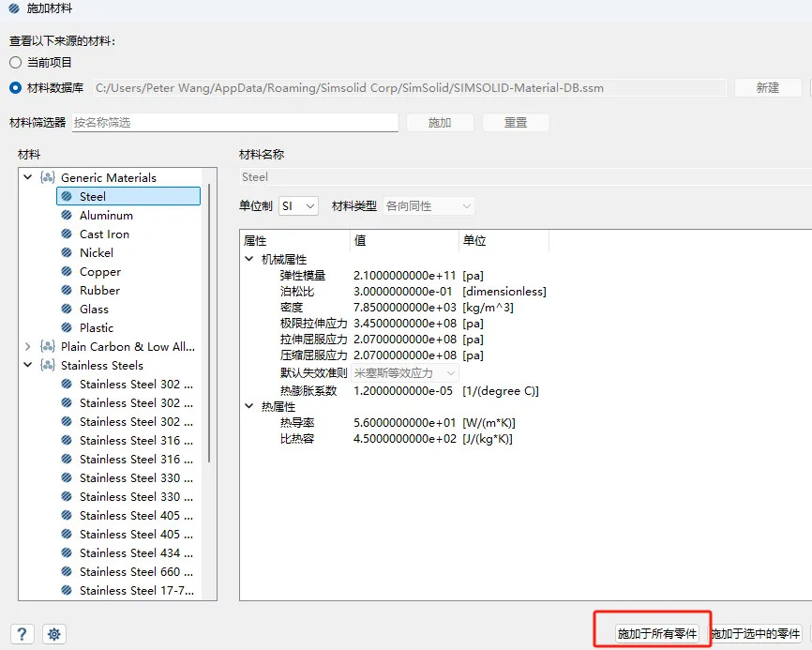Image resolution: width=812 pixels, height=650 pixels.
Task: Click the Aluminum material icon
Action: 67,215
